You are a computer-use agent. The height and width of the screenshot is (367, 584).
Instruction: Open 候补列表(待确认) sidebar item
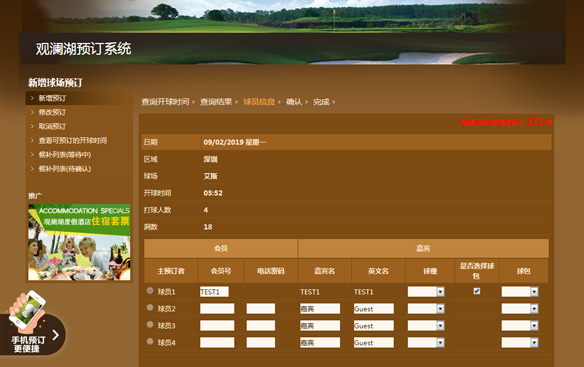point(65,169)
